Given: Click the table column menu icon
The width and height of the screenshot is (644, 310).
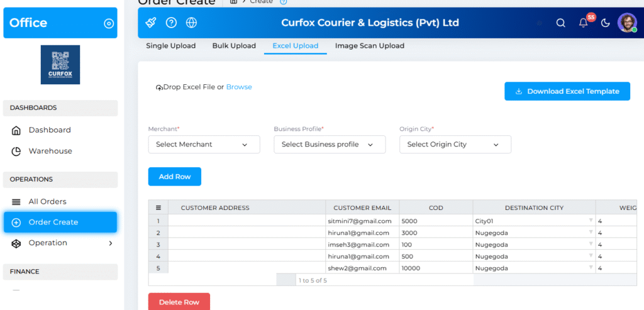Looking at the screenshot, I should (x=158, y=208).
